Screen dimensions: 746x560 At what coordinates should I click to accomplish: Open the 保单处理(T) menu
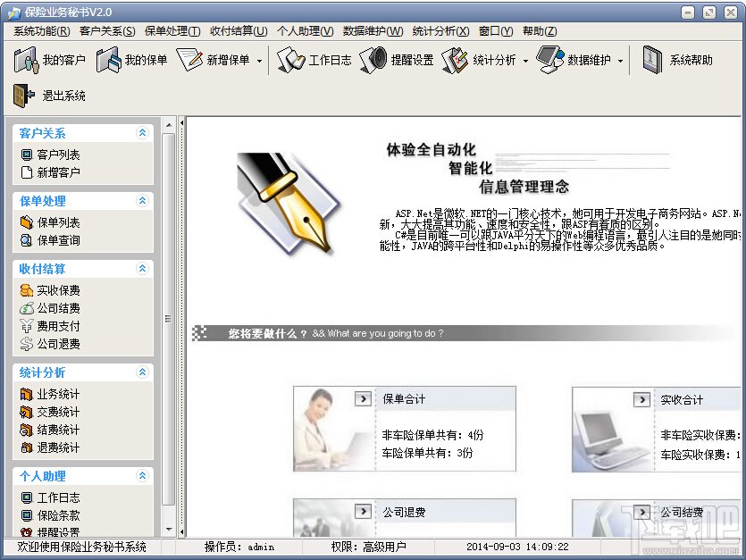pyautogui.click(x=172, y=31)
